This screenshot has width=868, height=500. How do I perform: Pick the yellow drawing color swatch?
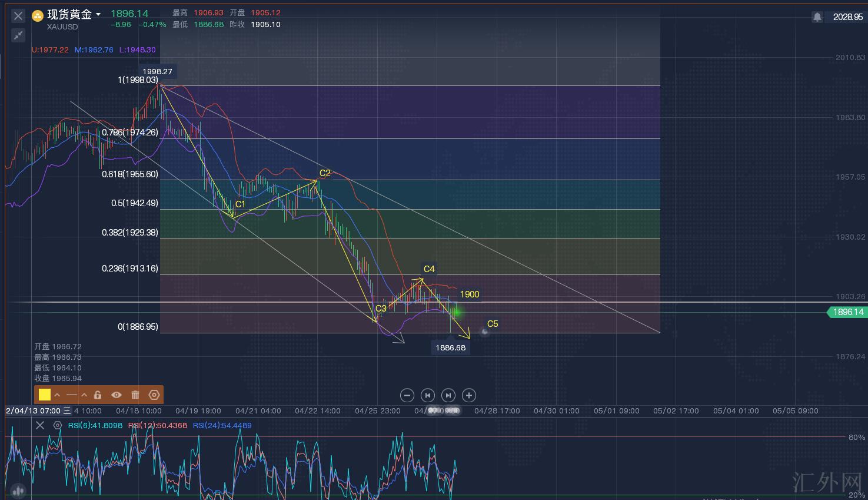(45, 395)
